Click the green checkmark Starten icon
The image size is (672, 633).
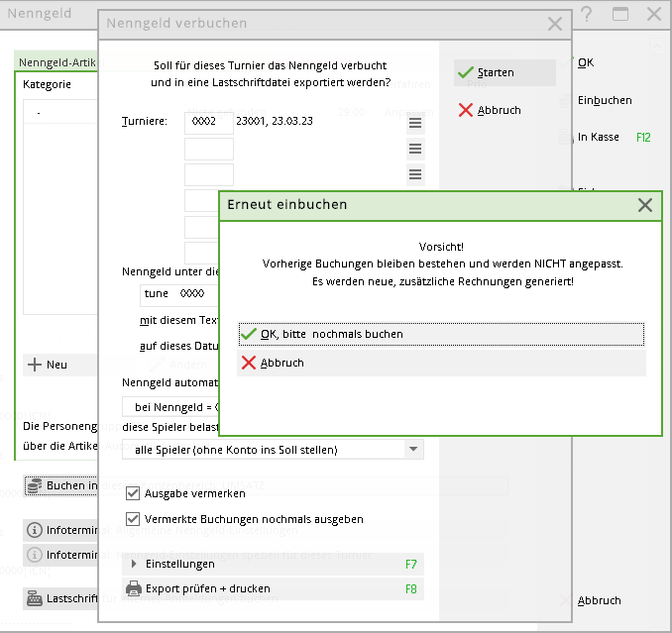pos(465,72)
